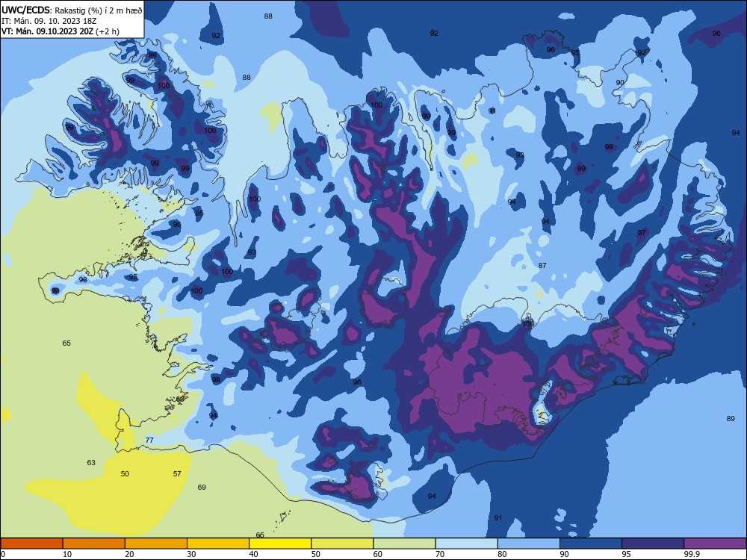747x560 pixels.
Task: Click the humidity value '97' on the map
Action: [642, 232]
